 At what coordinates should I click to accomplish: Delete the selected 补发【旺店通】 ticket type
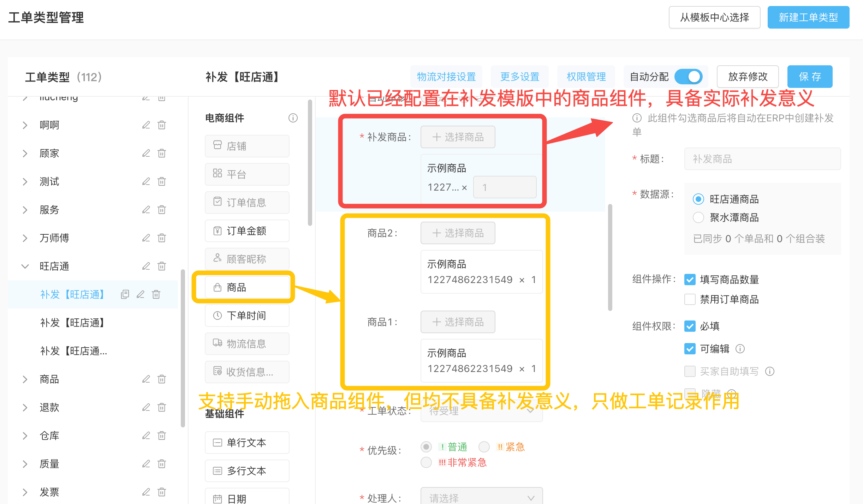coord(156,294)
